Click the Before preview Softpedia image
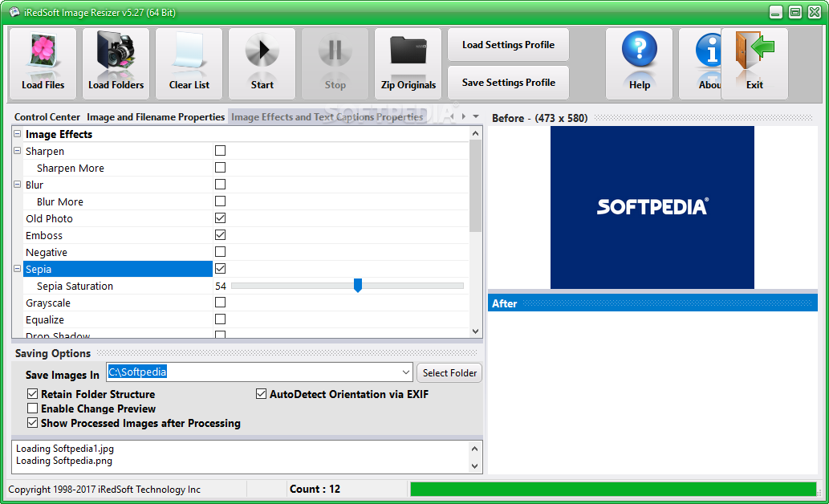829x504 pixels. point(652,207)
